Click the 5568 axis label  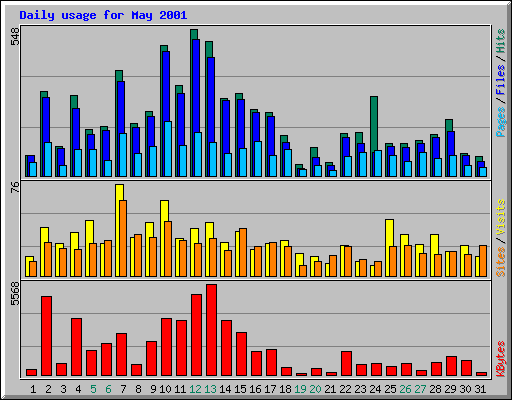[15, 294]
